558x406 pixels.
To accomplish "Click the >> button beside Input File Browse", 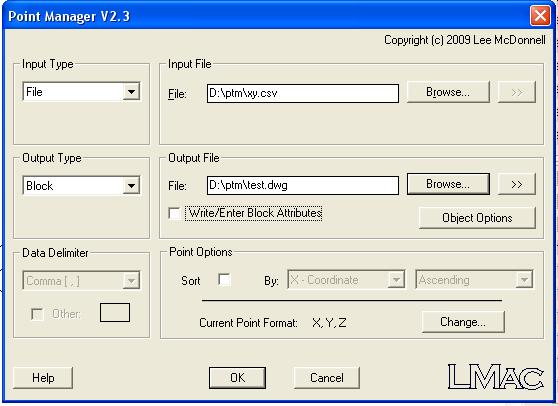I will [x=517, y=92].
